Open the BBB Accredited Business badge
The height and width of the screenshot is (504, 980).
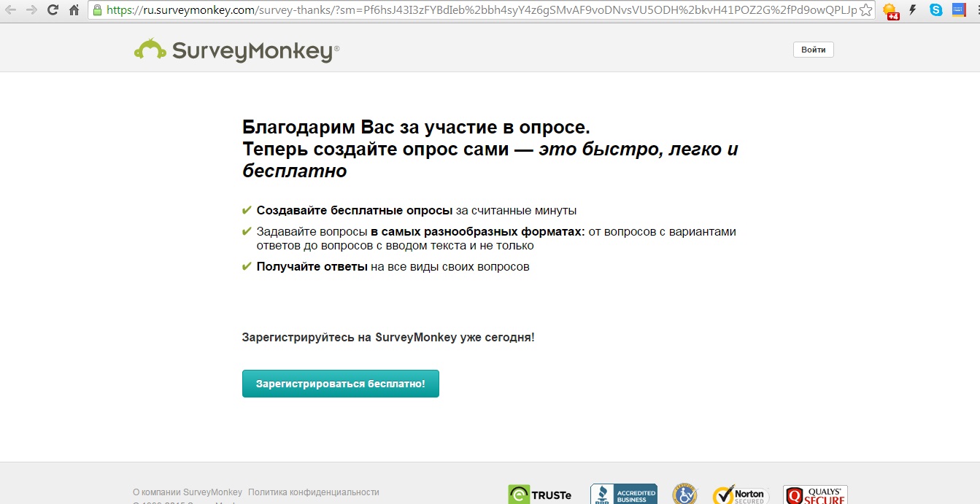(x=624, y=494)
